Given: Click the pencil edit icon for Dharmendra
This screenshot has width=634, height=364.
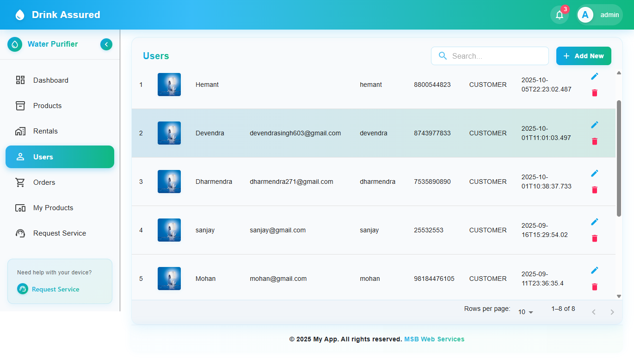Looking at the screenshot, I should click(x=595, y=173).
